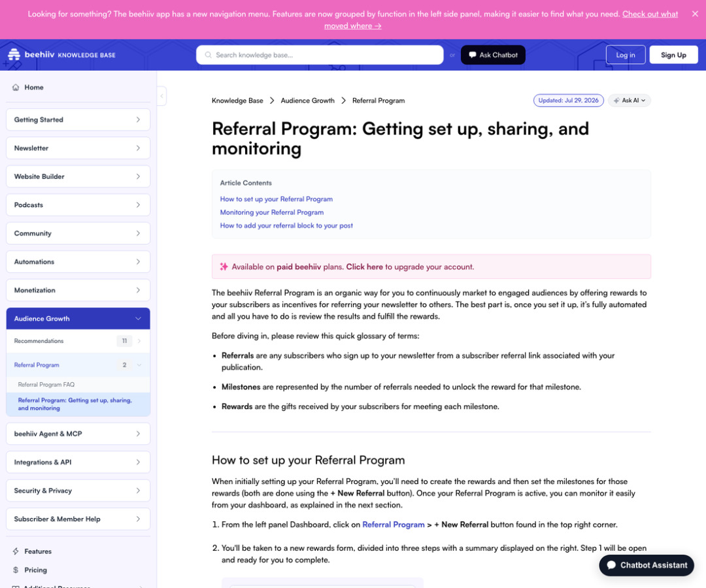The width and height of the screenshot is (706, 588).
Task: Click the beehiv bee logo icon
Action: coord(14,54)
